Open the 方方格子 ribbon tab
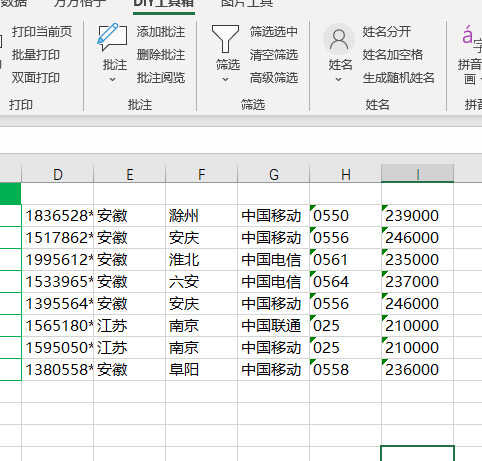This screenshot has width=482, height=461. (x=80, y=4)
